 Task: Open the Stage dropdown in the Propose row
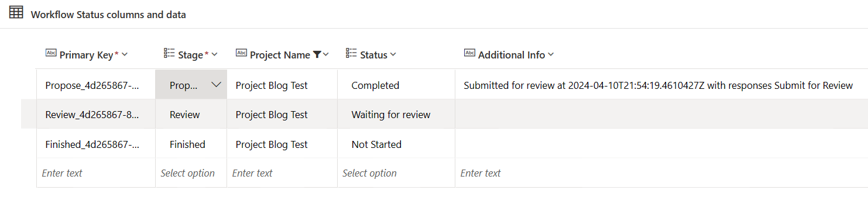(215, 85)
